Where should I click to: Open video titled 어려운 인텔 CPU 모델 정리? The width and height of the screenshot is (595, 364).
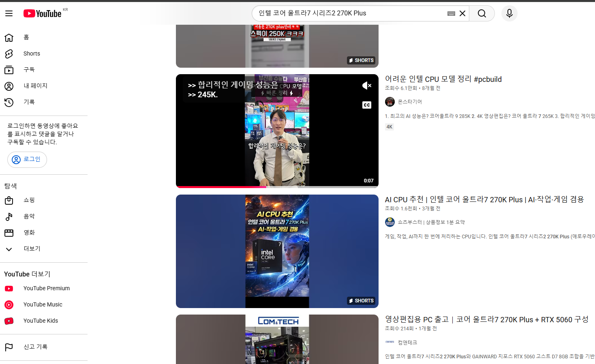443,79
